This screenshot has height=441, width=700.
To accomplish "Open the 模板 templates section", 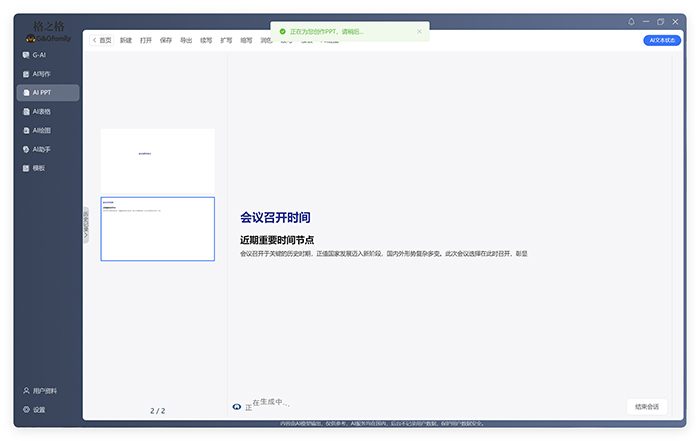I will point(39,168).
